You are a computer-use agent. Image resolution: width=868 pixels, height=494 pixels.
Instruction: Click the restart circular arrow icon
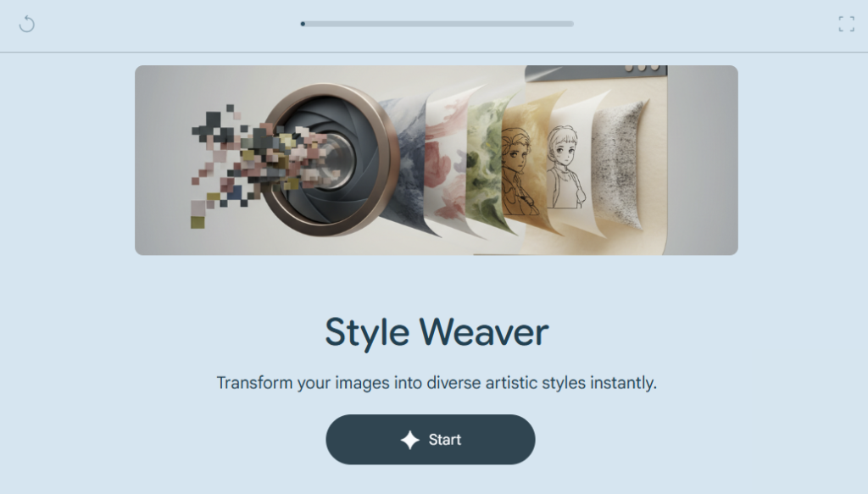[x=26, y=24]
